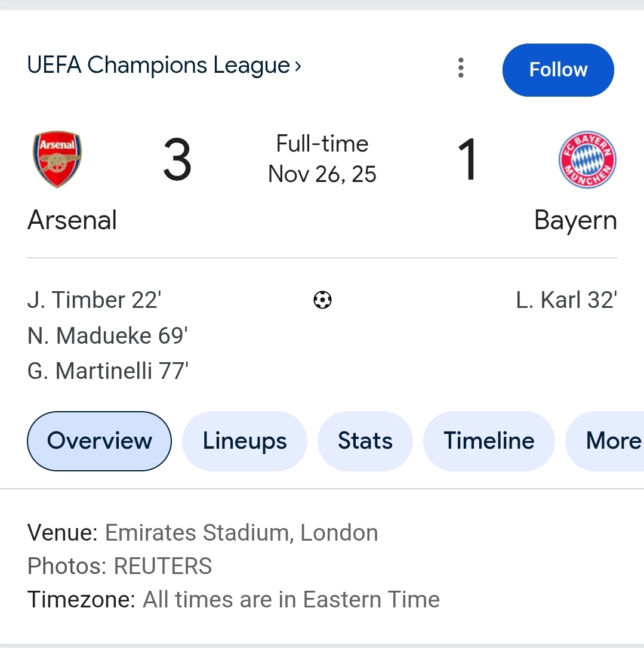
Task: Click the Bayern team name
Action: point(575,220)
